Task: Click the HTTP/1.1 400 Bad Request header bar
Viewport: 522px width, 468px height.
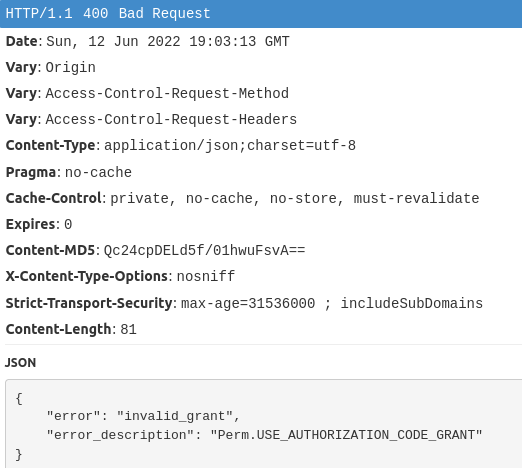Action: click(261, 14)
